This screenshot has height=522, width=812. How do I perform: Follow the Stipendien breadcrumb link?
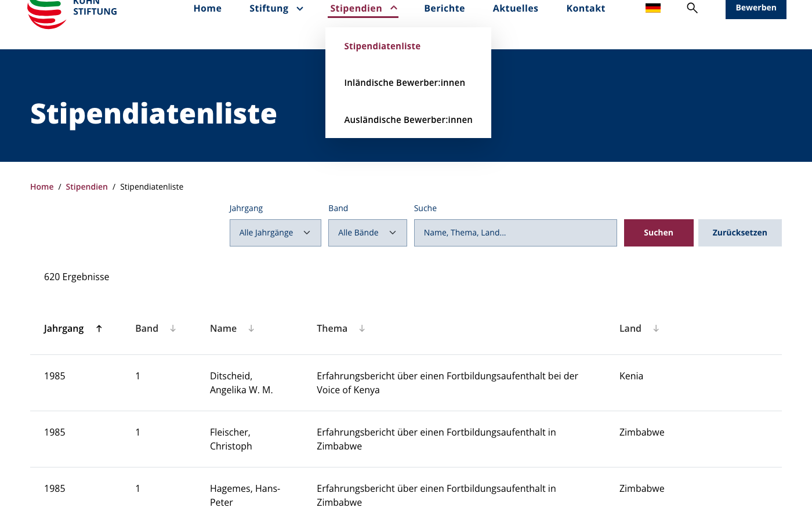[86, 187]
